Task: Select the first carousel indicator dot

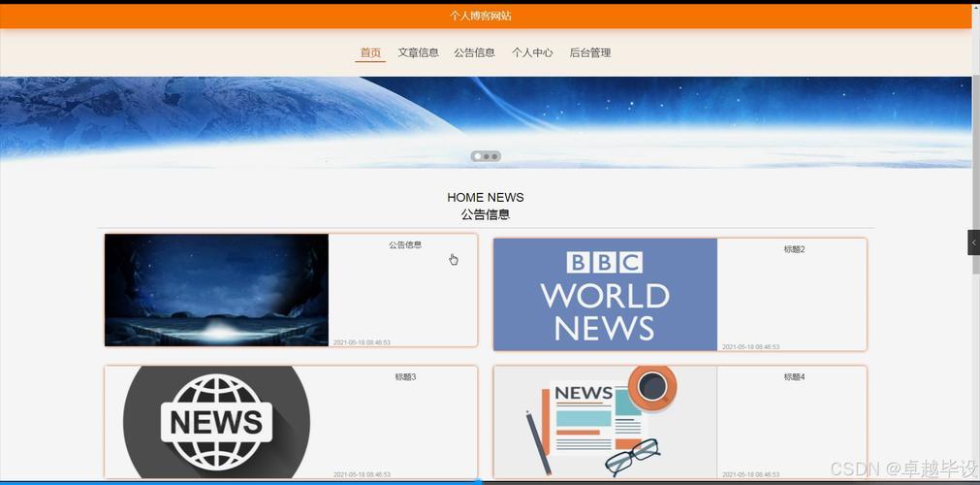Action: pyautogui.click(x=478, y=156)
